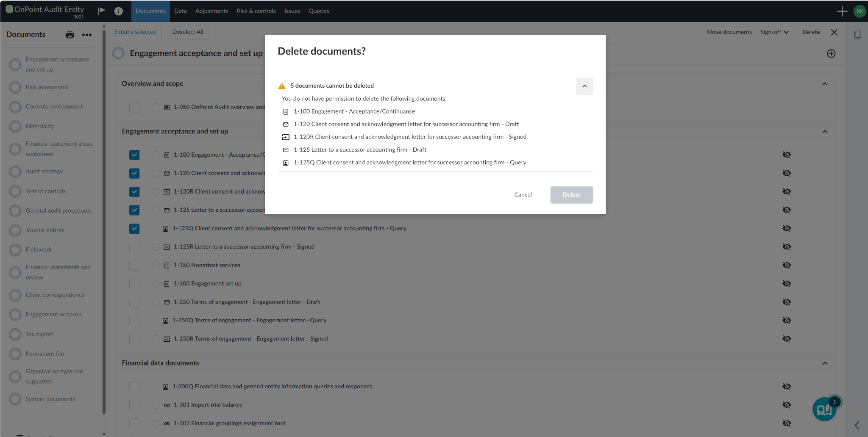Screen dimensions: 868x437
Task: Open the KK user avatar menu
Action: 860,11
